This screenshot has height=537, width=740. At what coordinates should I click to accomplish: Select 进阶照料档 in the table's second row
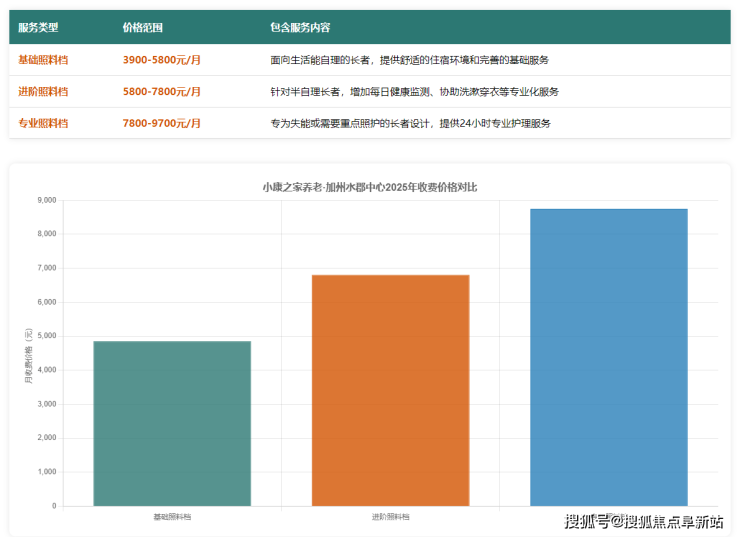(43, 92)
